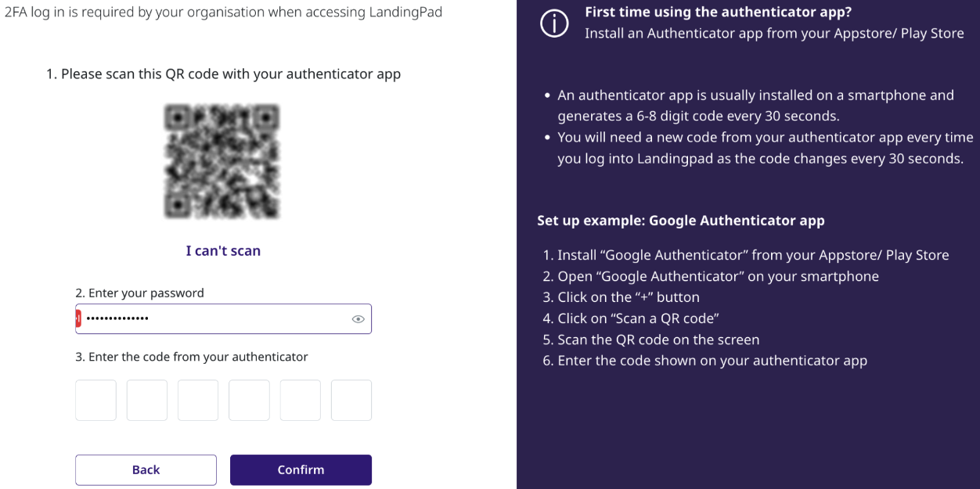
Task: Click "First time using the authenticator app?" heading
Action: (x=718, y=13)
